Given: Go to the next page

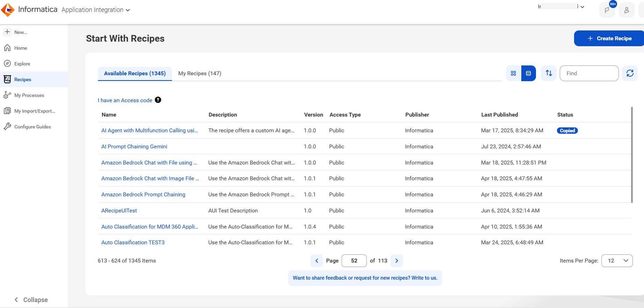Looking at the screenshot, I should (x=397, y=261).
